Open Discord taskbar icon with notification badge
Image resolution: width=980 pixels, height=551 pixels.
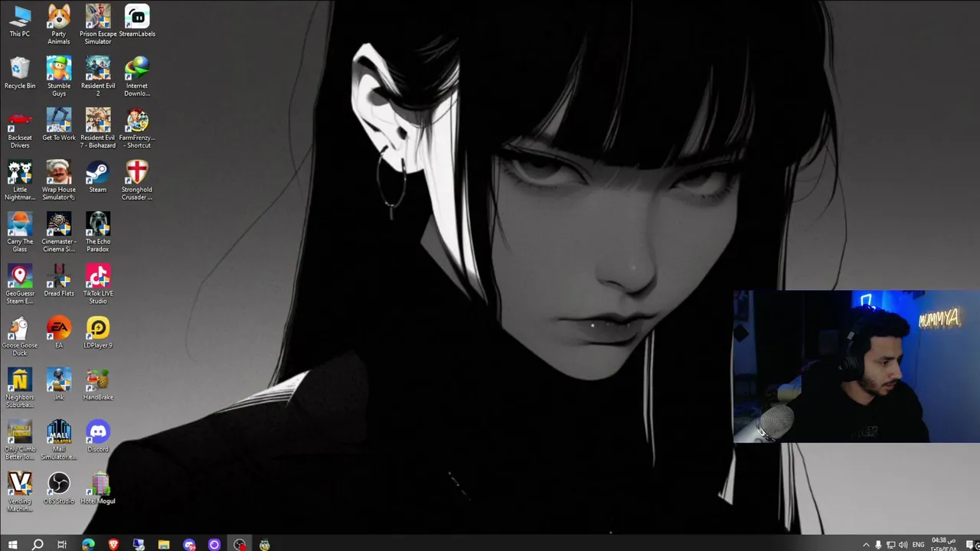point(189,545)
